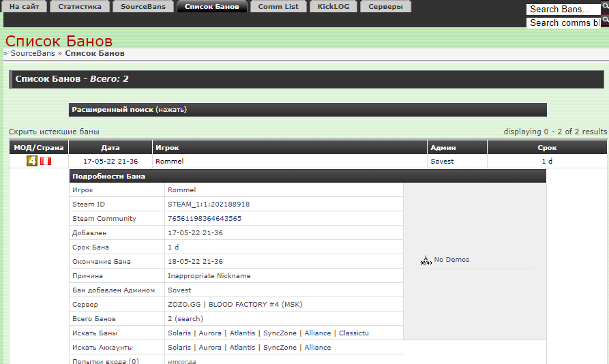Open the Статистика tab
The image size is (609, 364).
(x=80, y=7)
